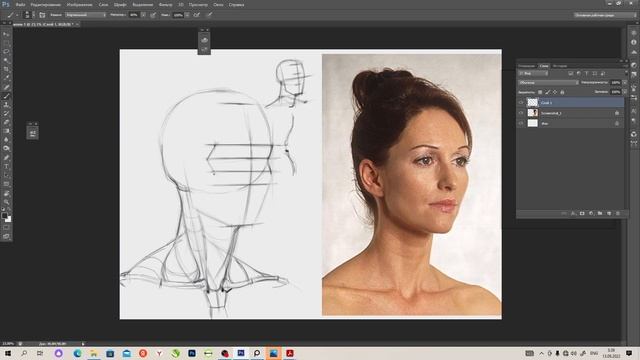Image resolution: width=640 pixels, height=360 pixels.
Task: Select the History Brush tool
Action: pos(6,113)
